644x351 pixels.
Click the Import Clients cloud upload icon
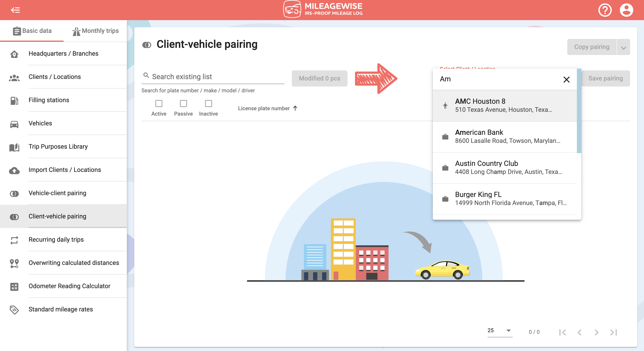click(14, 170)
